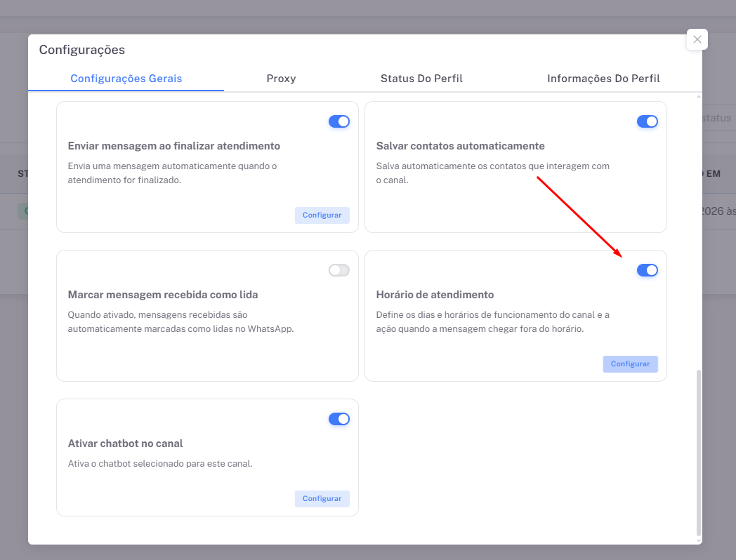Viewport: 736px width, 560px height.
Task: Click Configurar for the finalizar atendimento message
Action: [322, 215]
